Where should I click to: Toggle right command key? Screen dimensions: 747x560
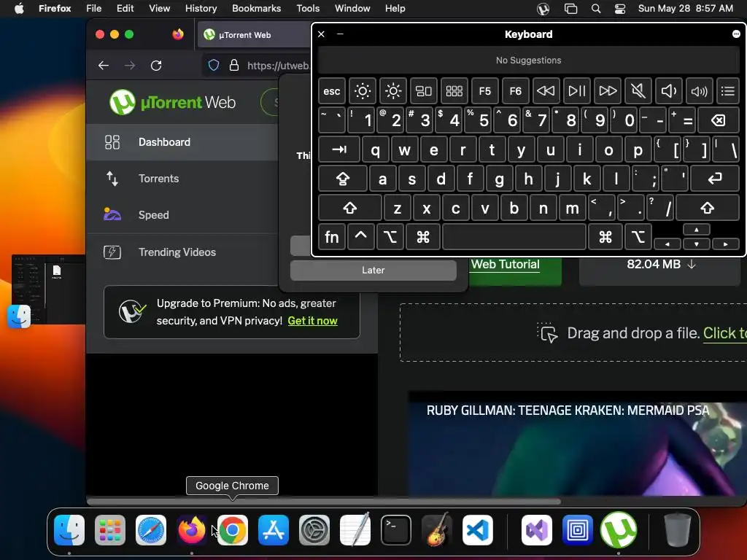(605, 237)
